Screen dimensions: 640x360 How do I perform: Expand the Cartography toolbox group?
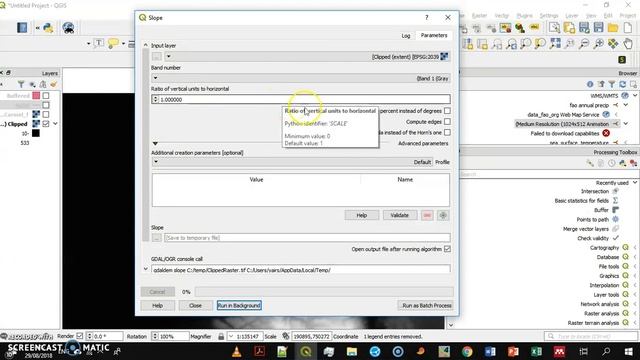tap(635, 248)
